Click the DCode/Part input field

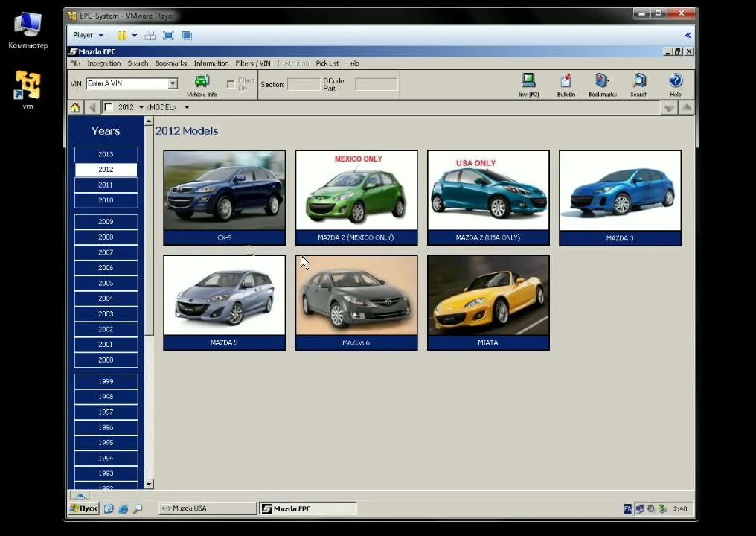pyautogui.click(x=376, y=84)
